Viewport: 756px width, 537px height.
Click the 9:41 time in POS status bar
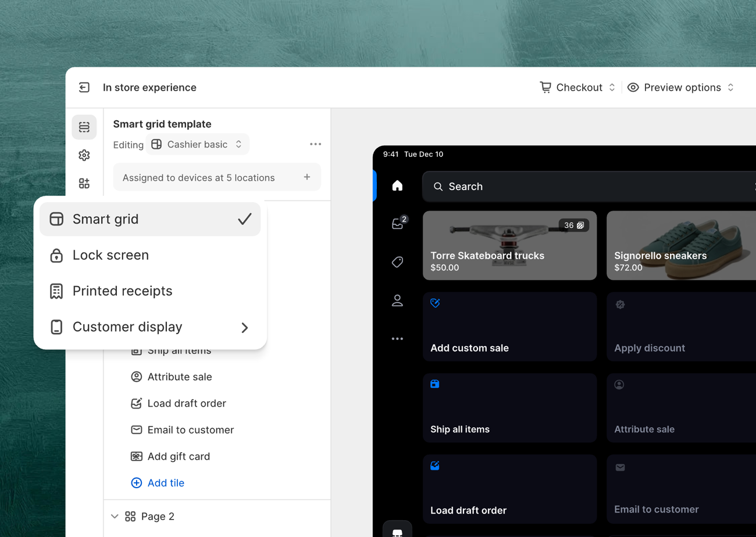(391, 155)
